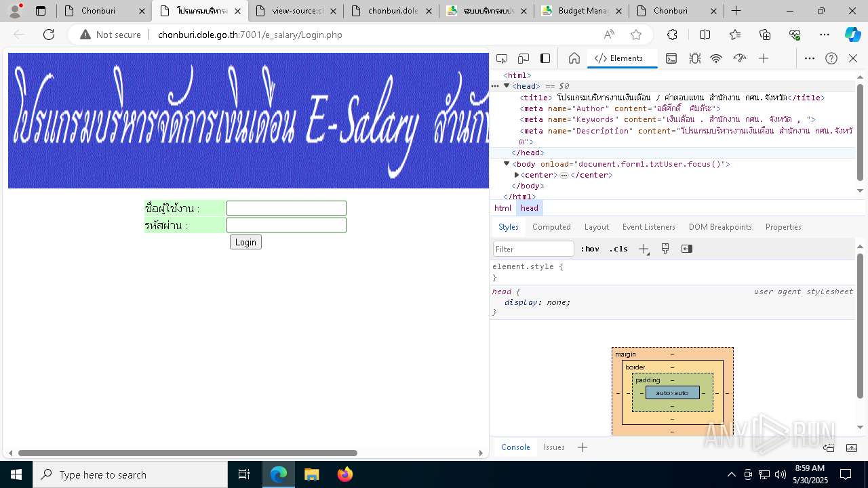Open the Network wifi icon tool
This screenshot has height=488, width=868.
(716, 58)
